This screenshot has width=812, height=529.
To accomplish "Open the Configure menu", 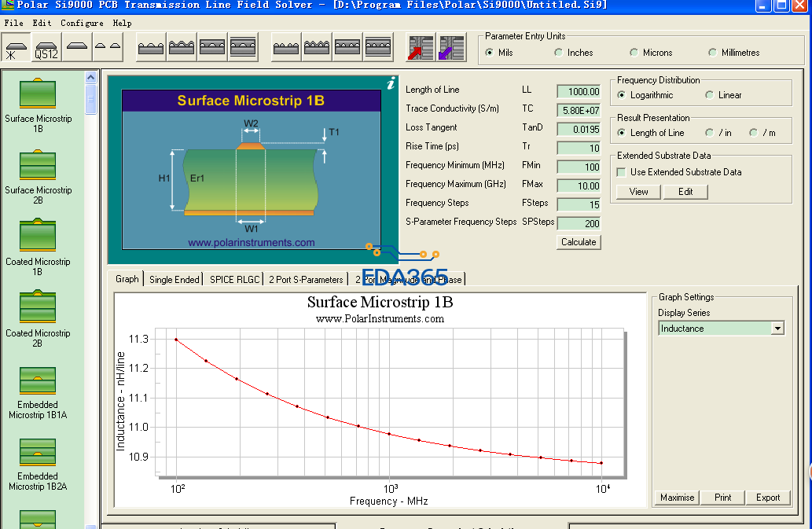I will 82,23.
